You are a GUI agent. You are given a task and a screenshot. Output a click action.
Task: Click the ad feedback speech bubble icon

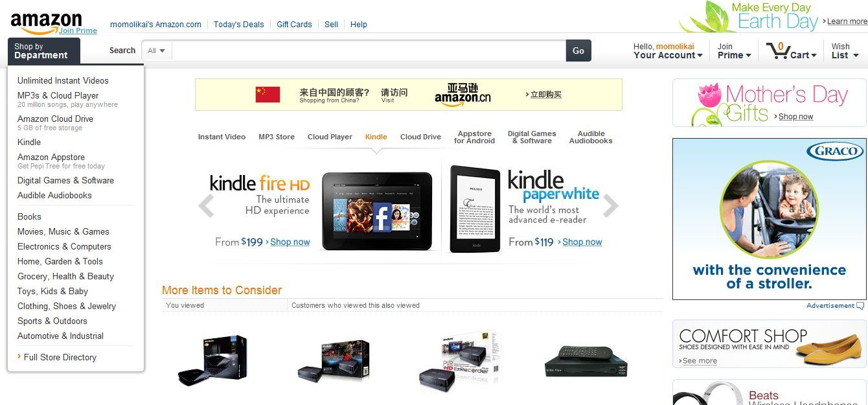(860, 306)
